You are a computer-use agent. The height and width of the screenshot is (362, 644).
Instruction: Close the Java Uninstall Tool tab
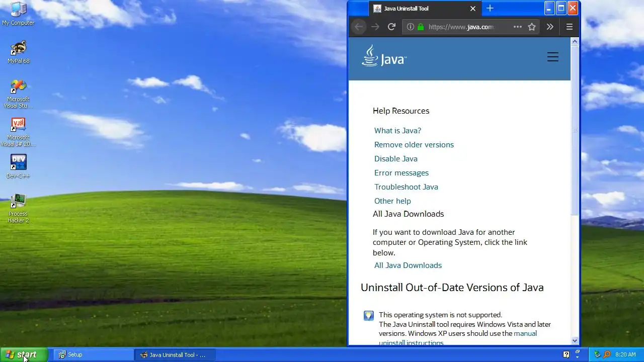coord(473,9)
